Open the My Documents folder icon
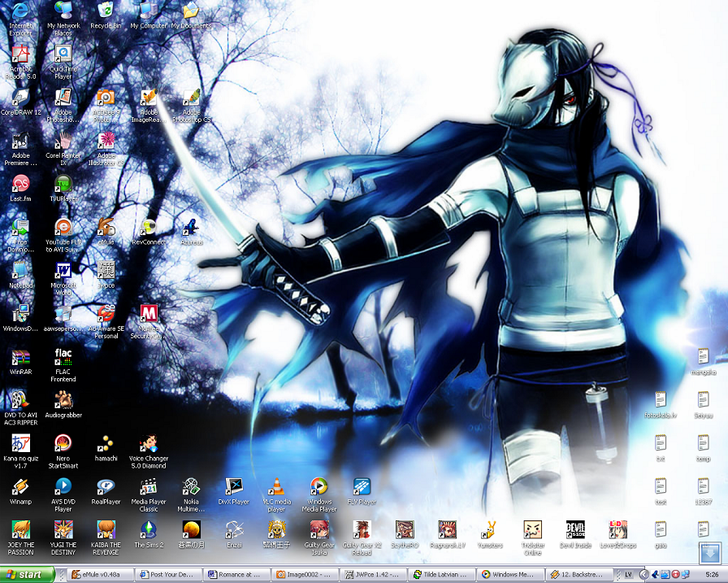The image size is (728, 583). pos(191,11)
